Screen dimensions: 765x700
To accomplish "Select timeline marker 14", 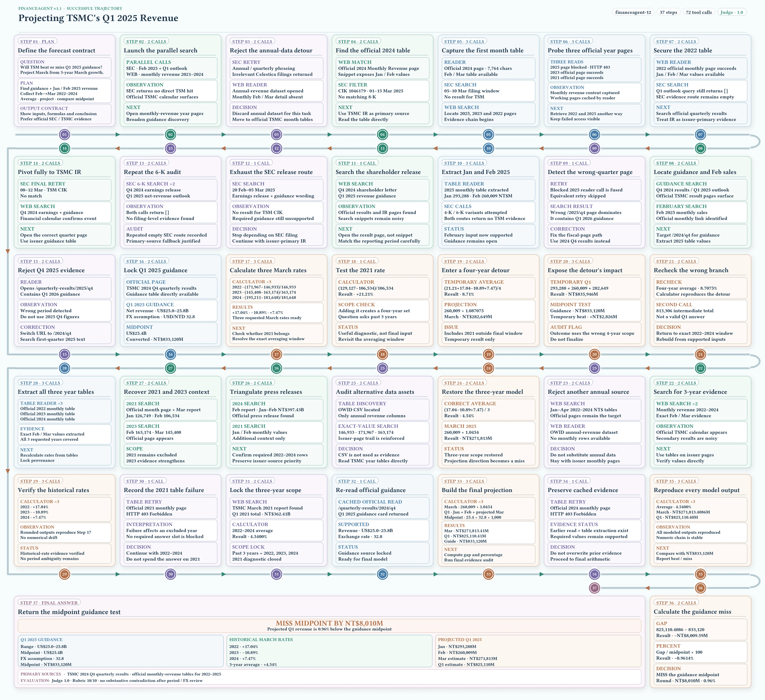I will tap(65, 148).
